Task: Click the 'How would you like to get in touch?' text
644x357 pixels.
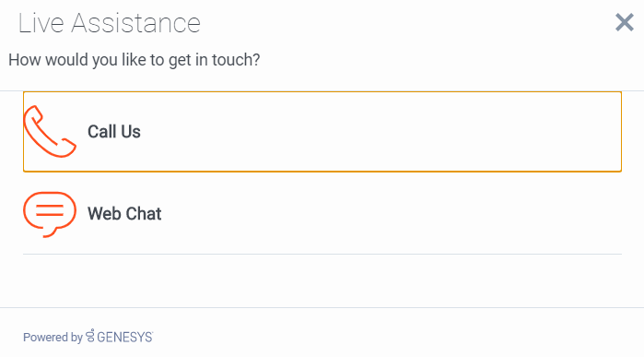Action: 135,60
